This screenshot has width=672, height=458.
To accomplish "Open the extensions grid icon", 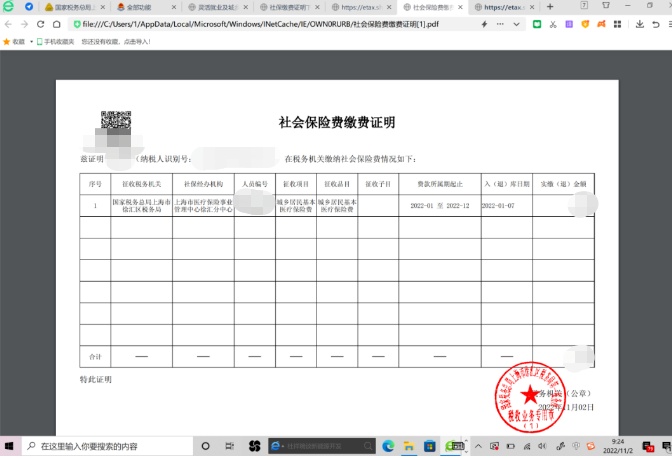I will 618,24.
